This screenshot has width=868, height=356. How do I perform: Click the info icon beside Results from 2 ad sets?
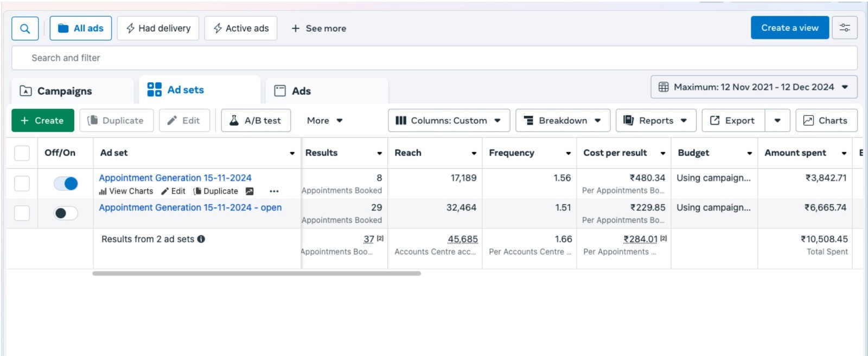point(201,239)
